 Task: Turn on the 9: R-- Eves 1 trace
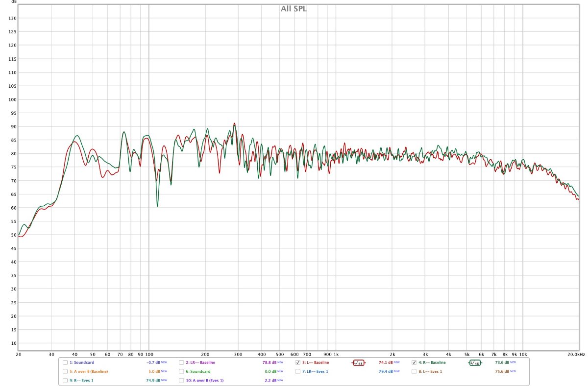(65, 381)
